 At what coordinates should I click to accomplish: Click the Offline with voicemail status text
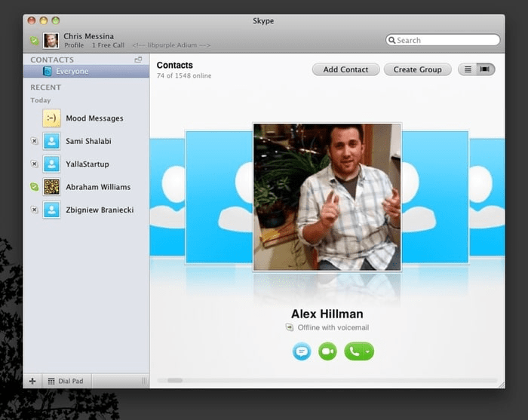333,327
